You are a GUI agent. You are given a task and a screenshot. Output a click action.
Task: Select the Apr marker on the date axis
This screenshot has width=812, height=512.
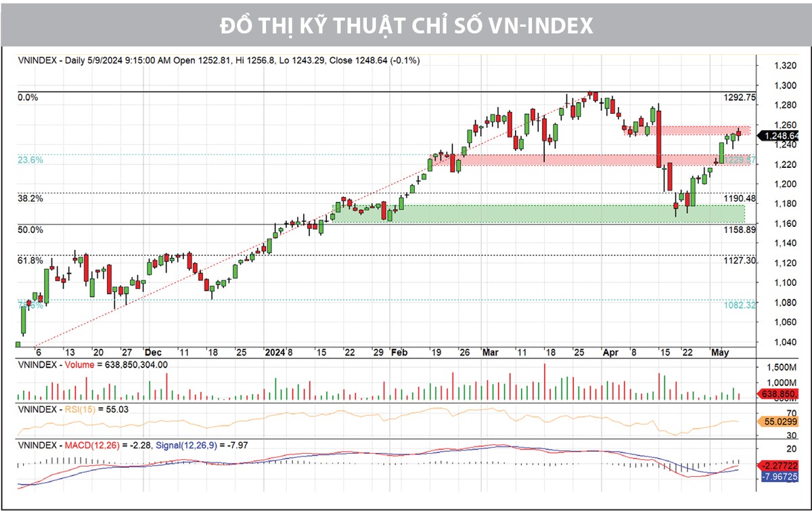tap(611, 353)
